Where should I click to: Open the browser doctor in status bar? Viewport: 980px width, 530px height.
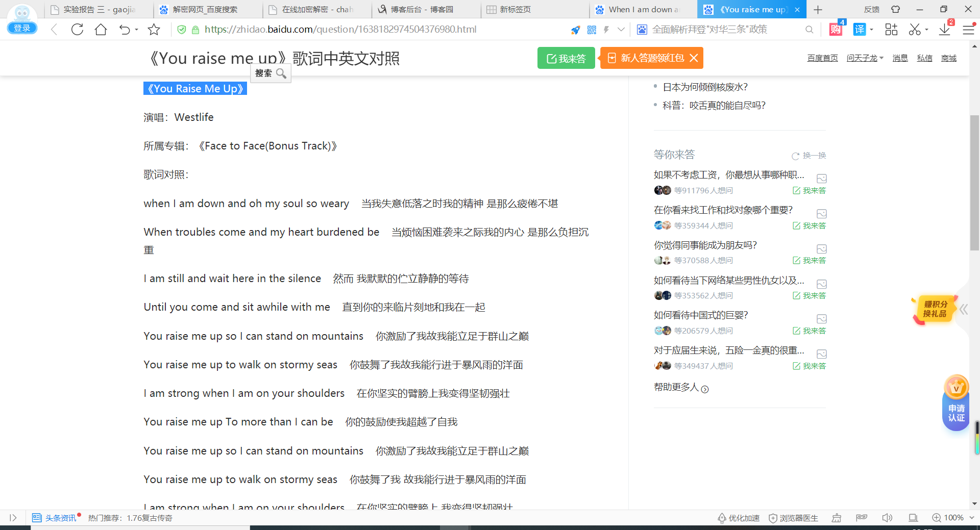pyautogui.click(x=794, y=518)
